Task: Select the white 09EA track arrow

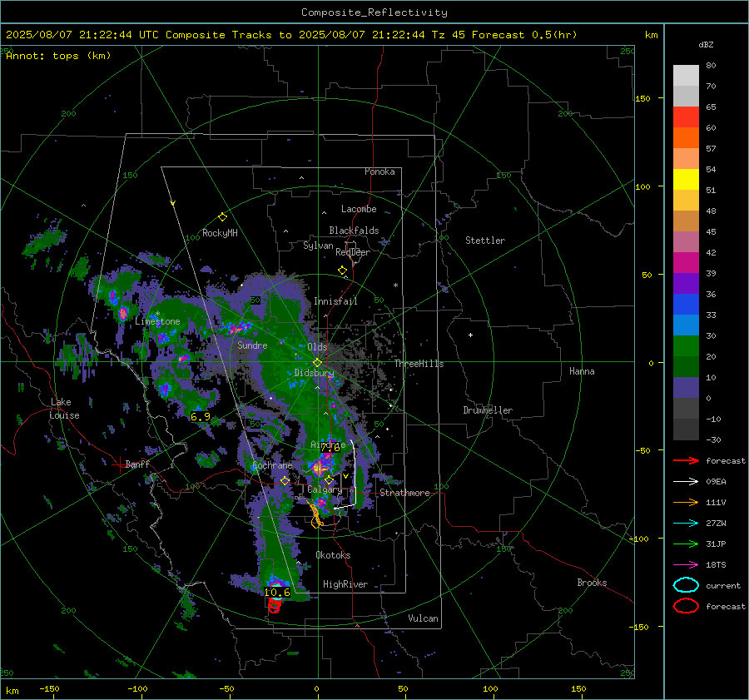Action: click(x=686, y=482)
